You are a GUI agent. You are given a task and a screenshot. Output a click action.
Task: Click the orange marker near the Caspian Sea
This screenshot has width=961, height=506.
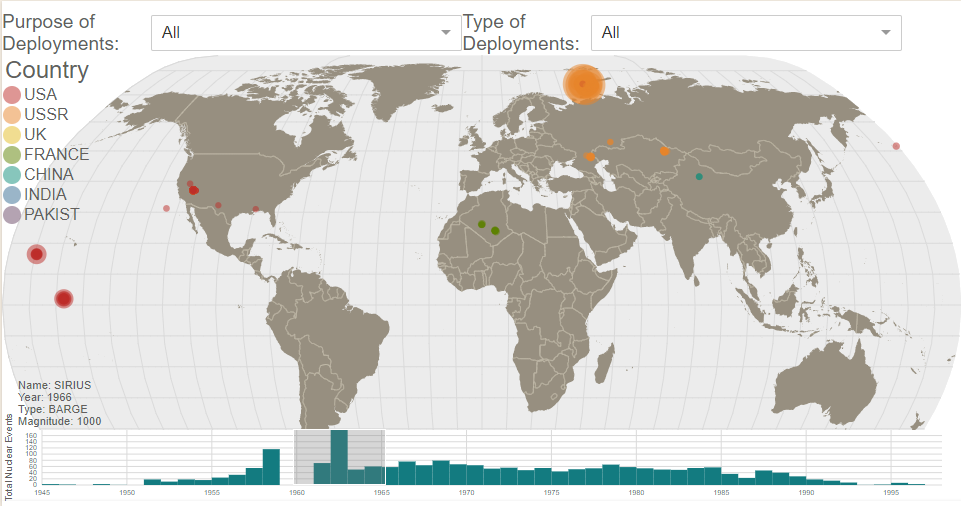590,157
